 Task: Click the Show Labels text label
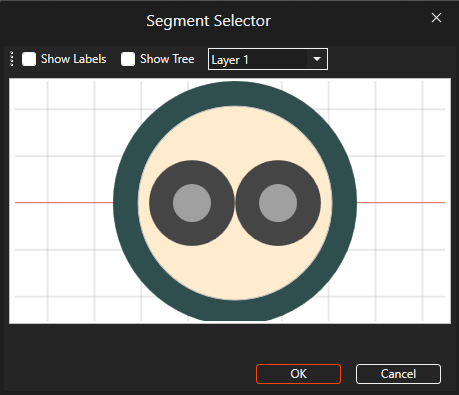coord(74,59)
